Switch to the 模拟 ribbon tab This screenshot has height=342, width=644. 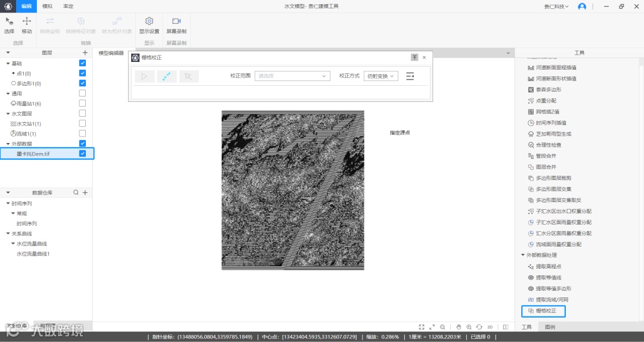(x=47, y=6)
